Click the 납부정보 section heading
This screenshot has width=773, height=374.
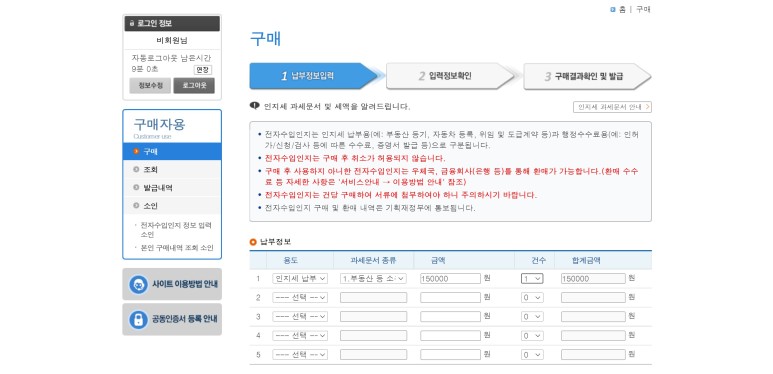click(x=275, y=241)
